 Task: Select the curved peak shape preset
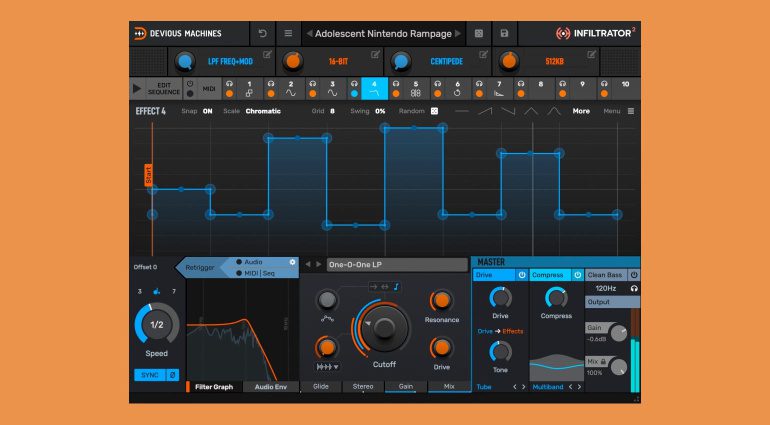click(x=554, y=112)
